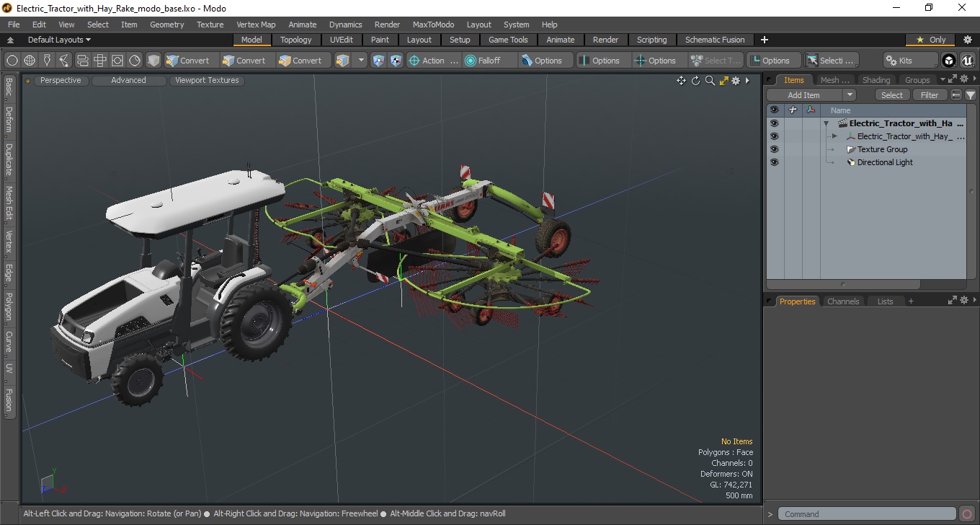Click the first shield-shaped symmetry icon
This screenshot has width=980, height=525.
point(378,61)
